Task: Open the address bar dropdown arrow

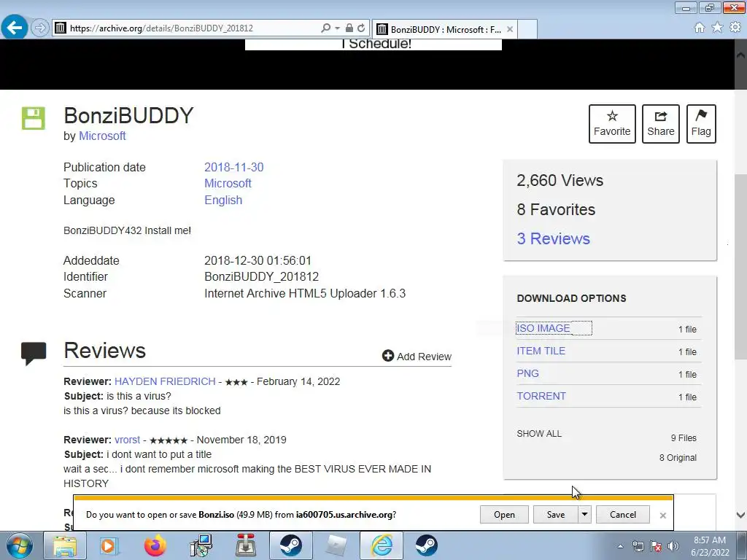Action: pyautogui.click(x=337, y=28)
